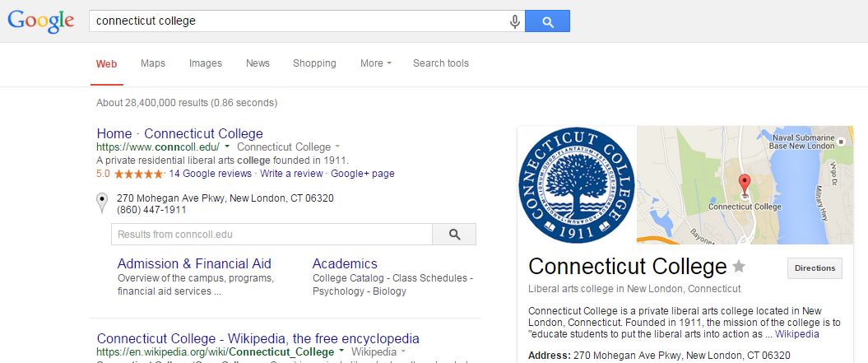Expand the More search categories dropdown
The height and width of the screenshot is (363, 868).
click(x=376, y=63)
